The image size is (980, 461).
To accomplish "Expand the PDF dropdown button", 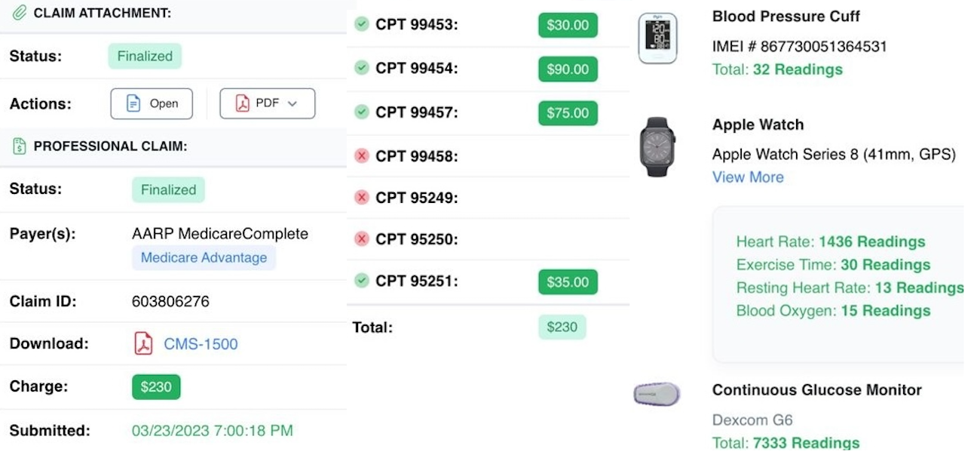I will point(267,104).
